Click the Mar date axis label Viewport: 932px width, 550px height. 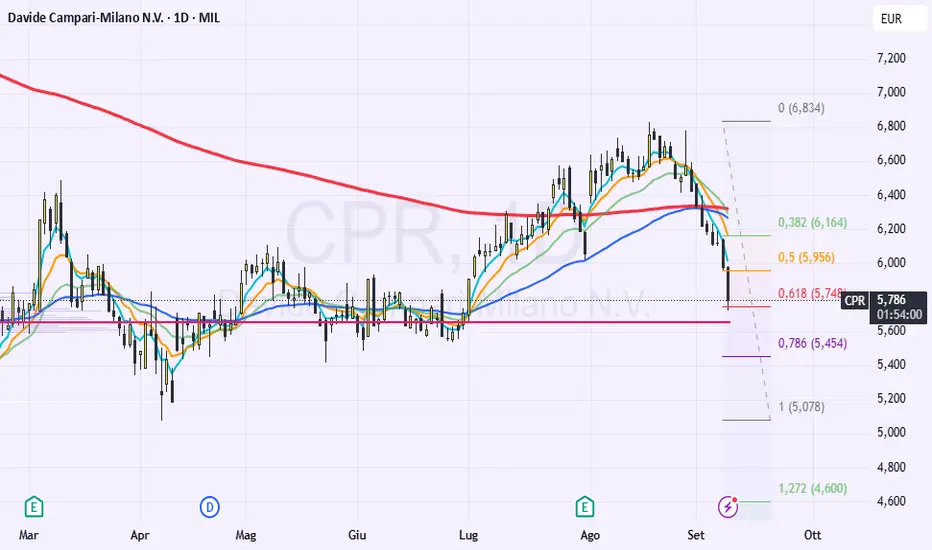click(29, 535)
